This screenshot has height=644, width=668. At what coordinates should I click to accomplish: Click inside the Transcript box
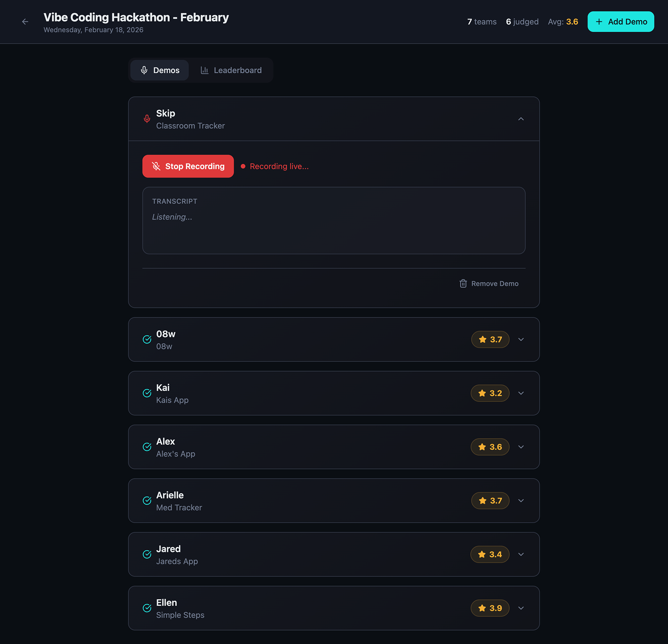[334, 228]
